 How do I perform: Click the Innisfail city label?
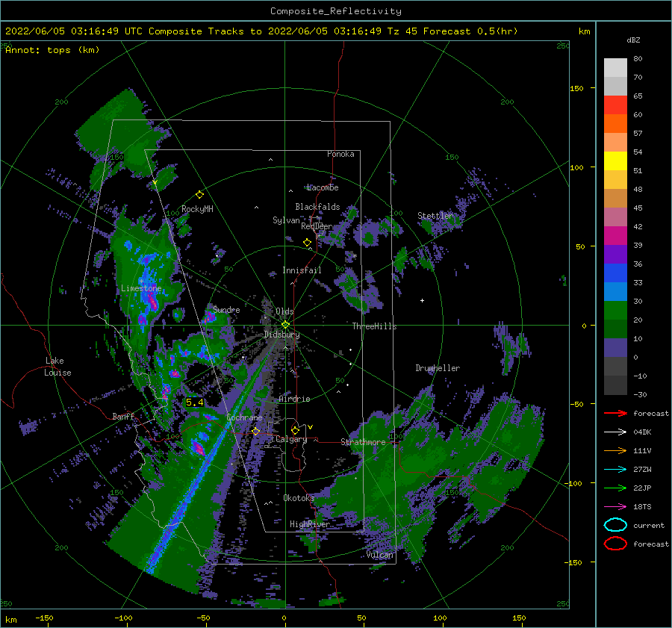click(x=302, y=270)
